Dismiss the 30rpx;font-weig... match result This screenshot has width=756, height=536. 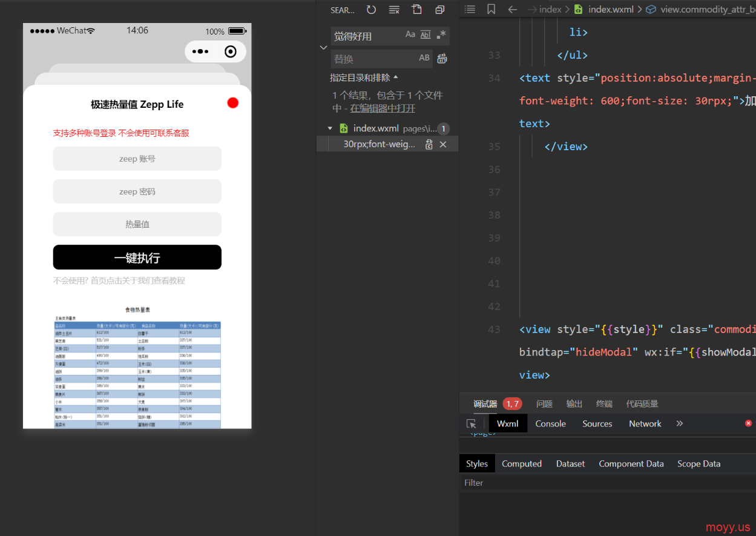443,144
